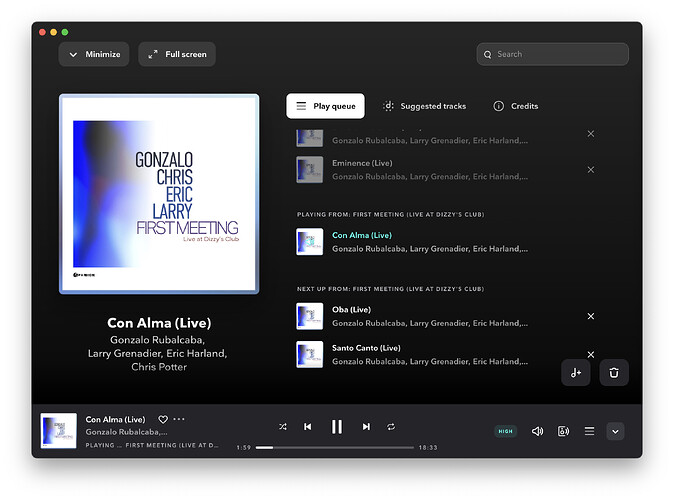
Task: Skip to the previous track
Action: click(307, 427)
